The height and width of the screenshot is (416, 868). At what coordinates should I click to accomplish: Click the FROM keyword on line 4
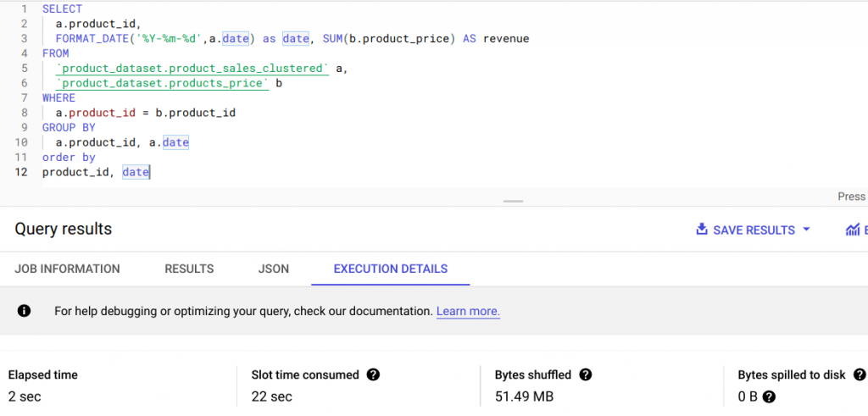55,53
